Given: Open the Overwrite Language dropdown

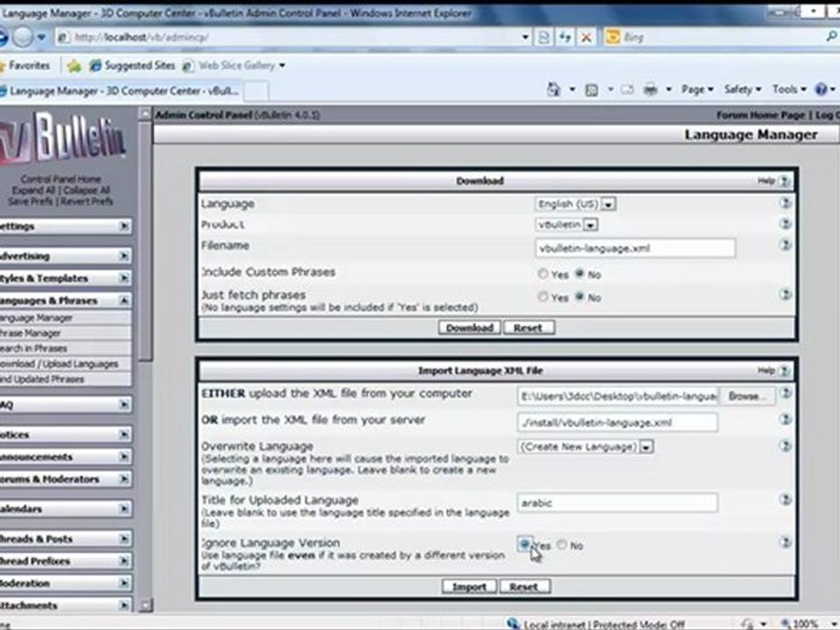Looking at the screenshot, I should [585, 447].
